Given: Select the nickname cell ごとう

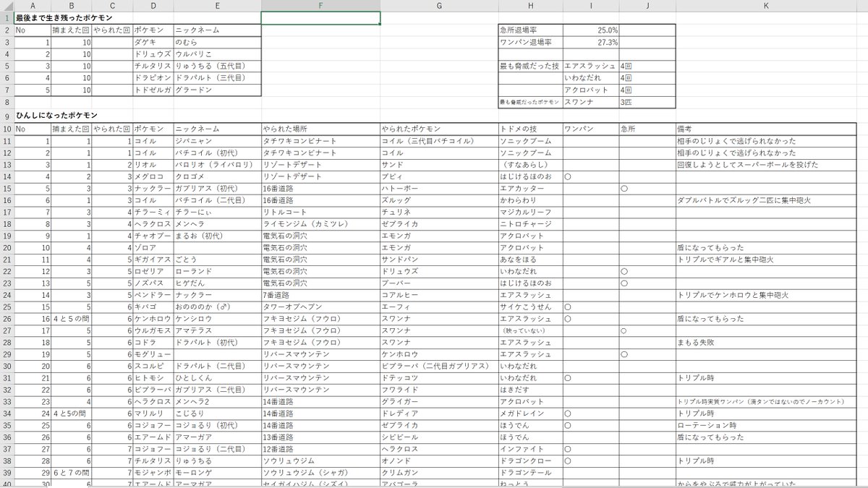Looking at the screenshot, I should coord(217,260).
